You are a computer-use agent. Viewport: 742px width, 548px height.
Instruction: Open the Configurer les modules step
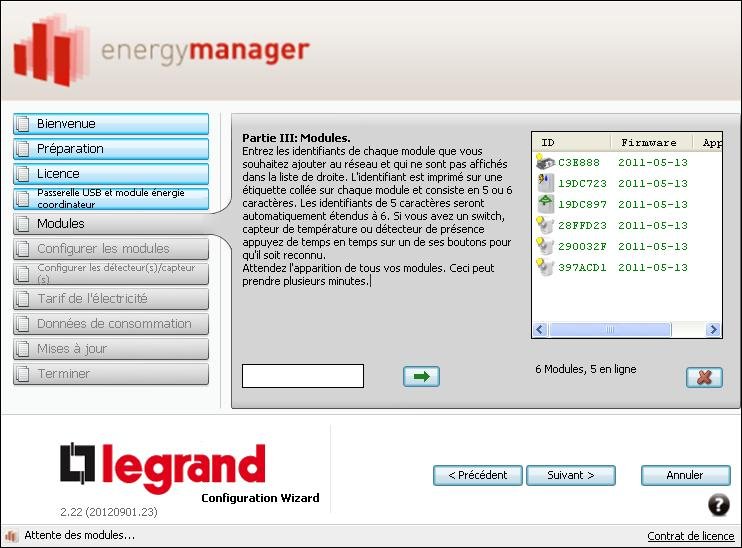[x=111, y=249]
